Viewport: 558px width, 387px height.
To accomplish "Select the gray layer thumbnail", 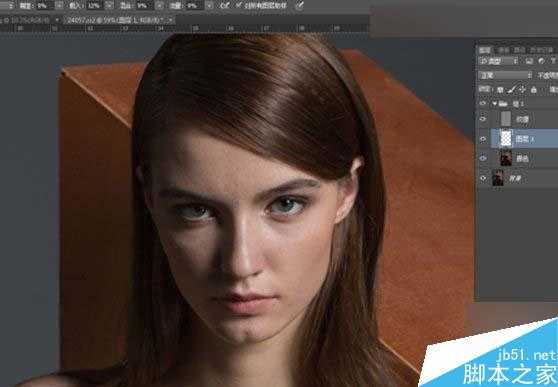I will pos(506,119).
